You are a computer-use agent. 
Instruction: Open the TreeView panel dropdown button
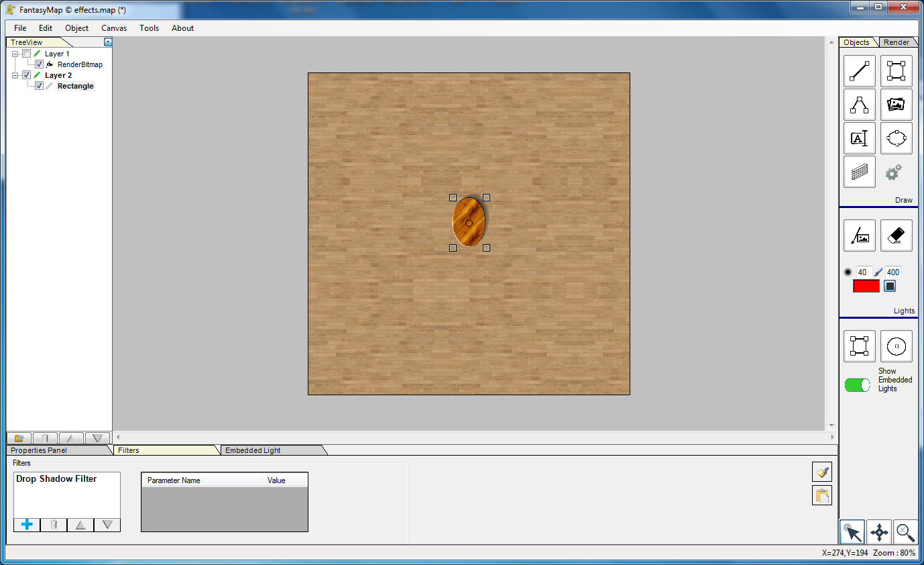pos(108,42)
